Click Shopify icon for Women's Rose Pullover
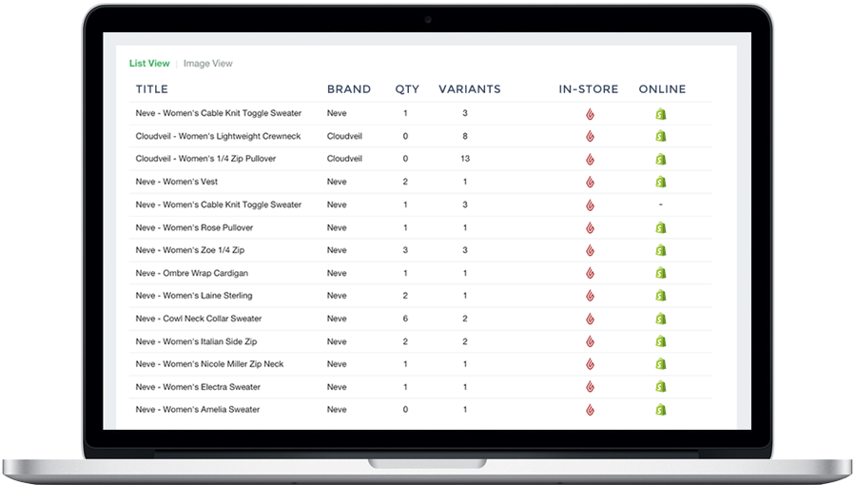Image resolution: width=856 pixels, height=504 pixels. click(661, 227)
